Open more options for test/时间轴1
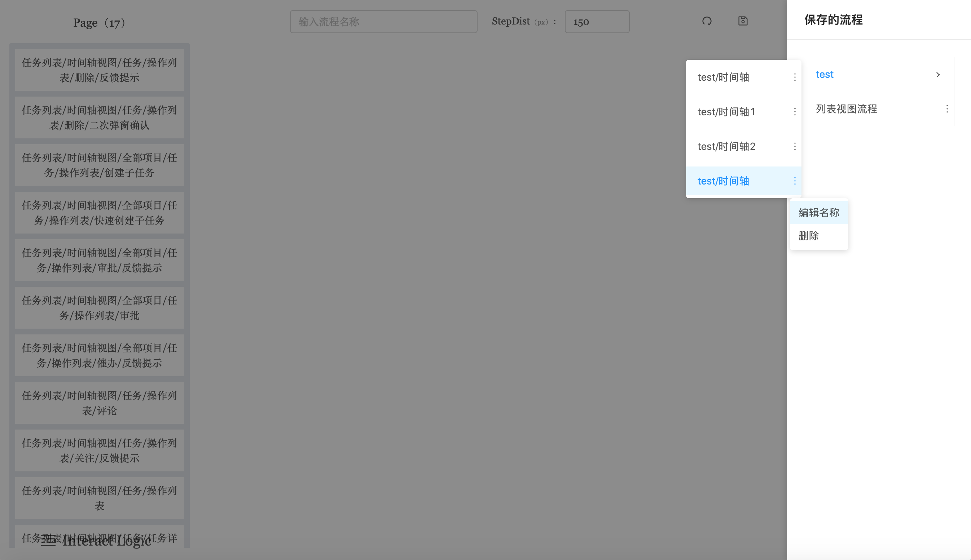 click(x=795, y=112)
